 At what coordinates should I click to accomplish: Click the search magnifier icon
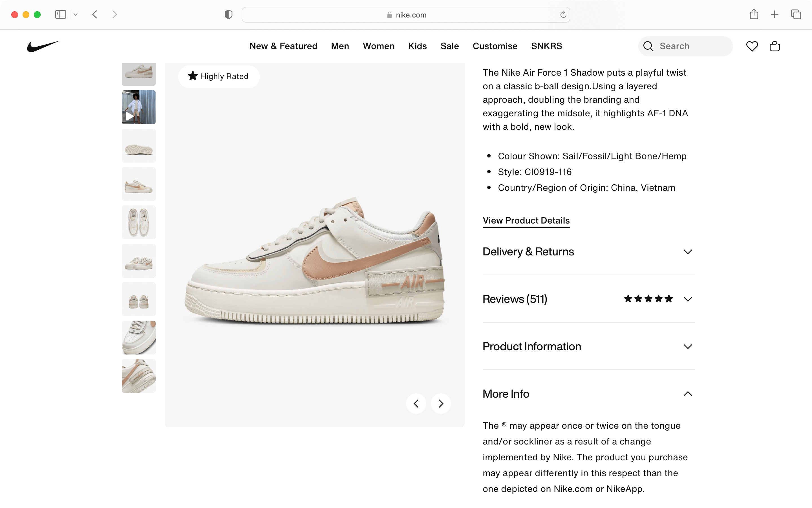click(648, 46)
